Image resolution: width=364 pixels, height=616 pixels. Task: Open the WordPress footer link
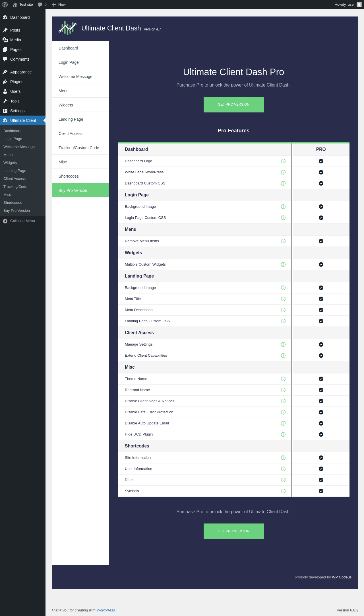point(106,610)
